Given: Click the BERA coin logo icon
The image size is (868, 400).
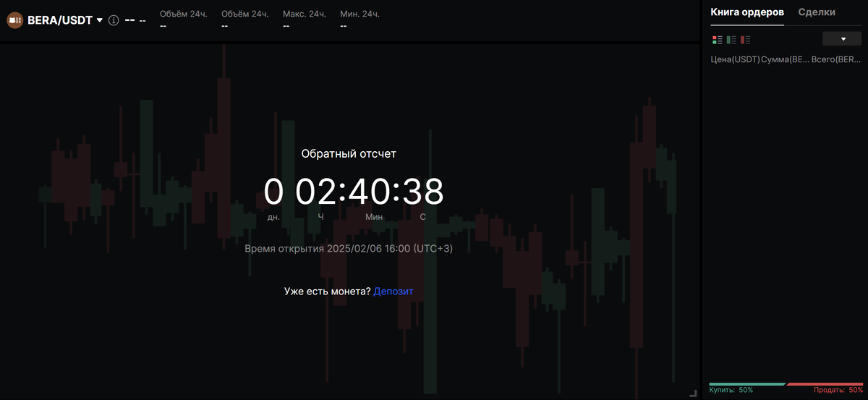Looking at the screenshot, I should pos(15,20).
